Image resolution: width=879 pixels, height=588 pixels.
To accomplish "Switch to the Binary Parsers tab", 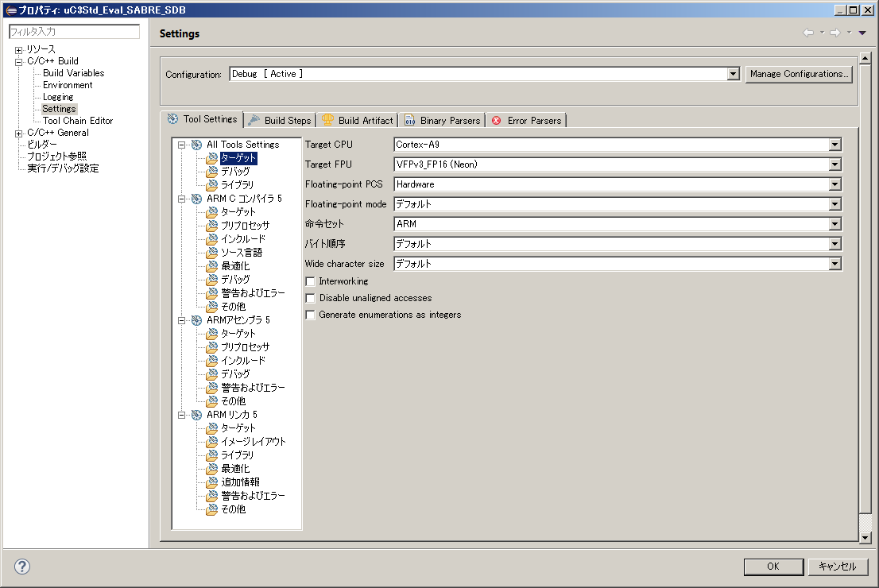I will (443, 121).
